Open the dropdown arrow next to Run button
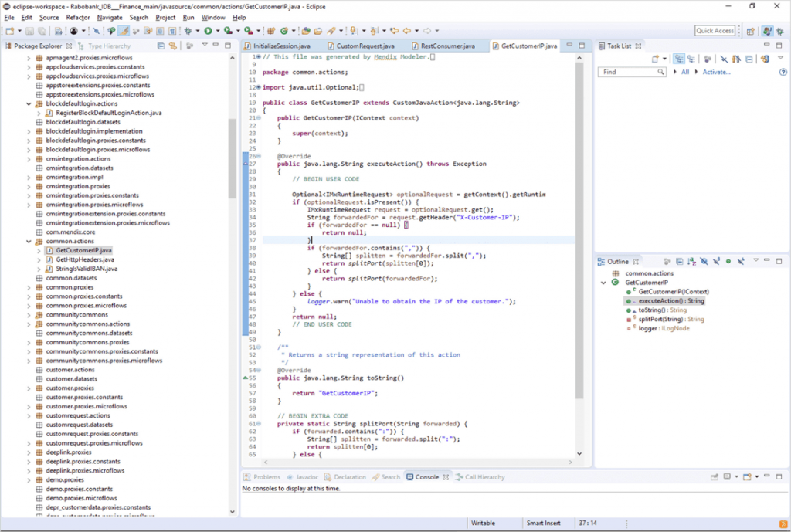 click(217, 31)
